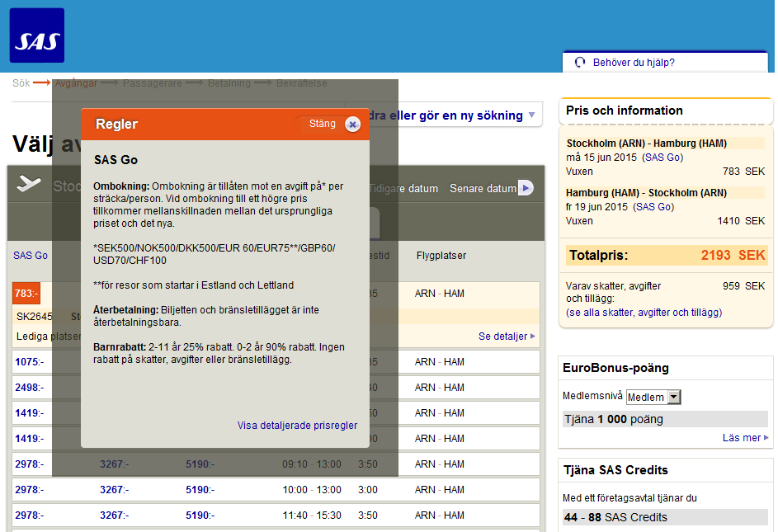Click Läs mer under EuroBonus-poäng
The image size is (778, 532).
click(x=745, y=438)
